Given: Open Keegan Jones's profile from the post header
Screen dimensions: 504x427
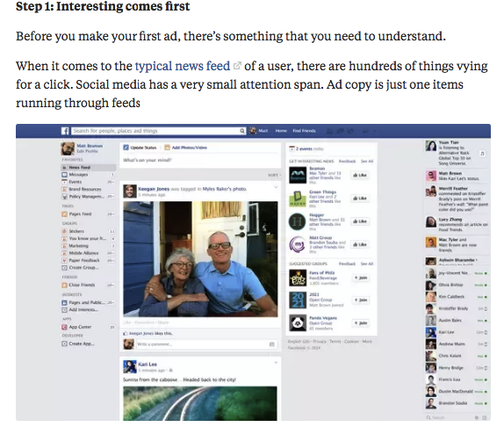Looking at the screenshot, I should [x=154, y=189].
